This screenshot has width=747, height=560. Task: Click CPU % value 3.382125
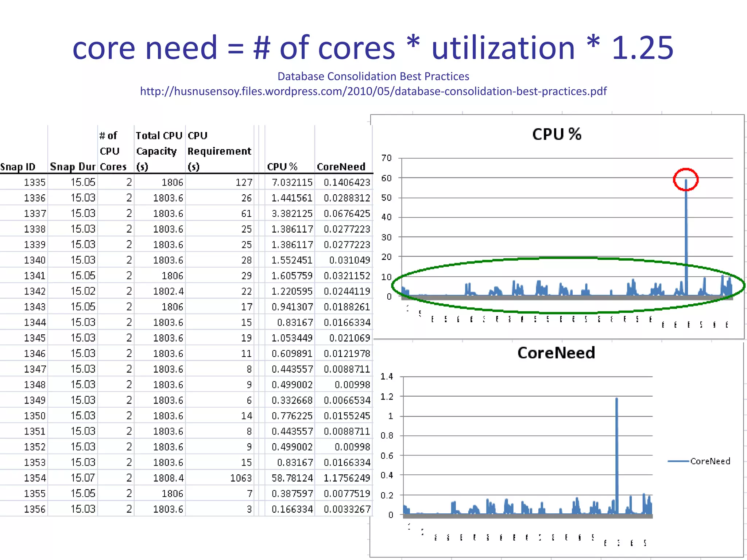(x=292, y=214)
